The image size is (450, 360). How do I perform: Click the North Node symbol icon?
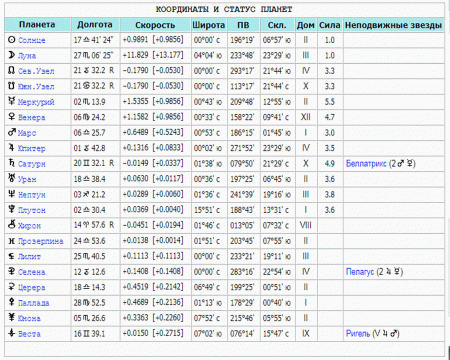[x=12, y=70]
